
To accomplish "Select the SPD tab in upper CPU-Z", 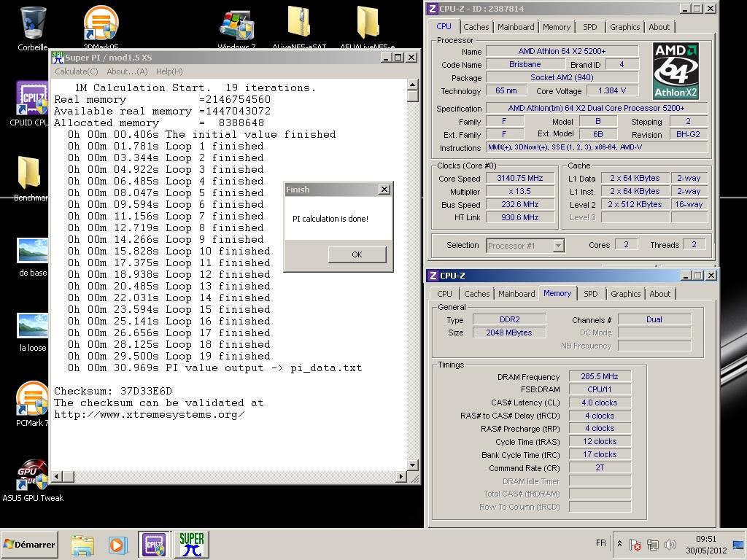I will 589,27.
